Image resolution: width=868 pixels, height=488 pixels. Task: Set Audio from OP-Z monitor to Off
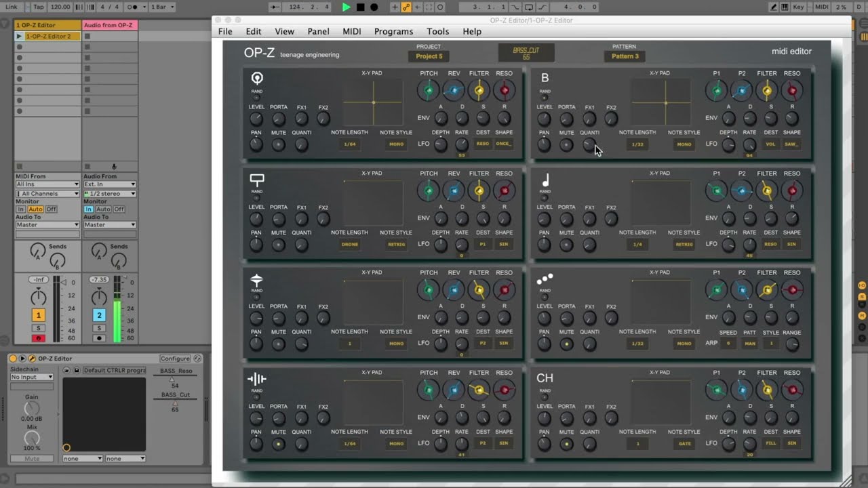tap(119, 209)
